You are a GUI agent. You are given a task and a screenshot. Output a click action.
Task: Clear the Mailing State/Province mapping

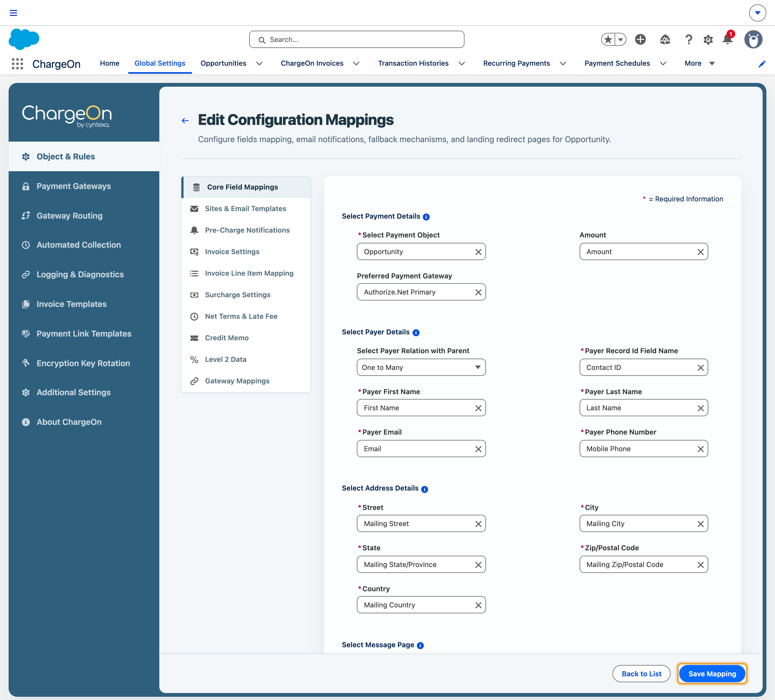point(478,565)
